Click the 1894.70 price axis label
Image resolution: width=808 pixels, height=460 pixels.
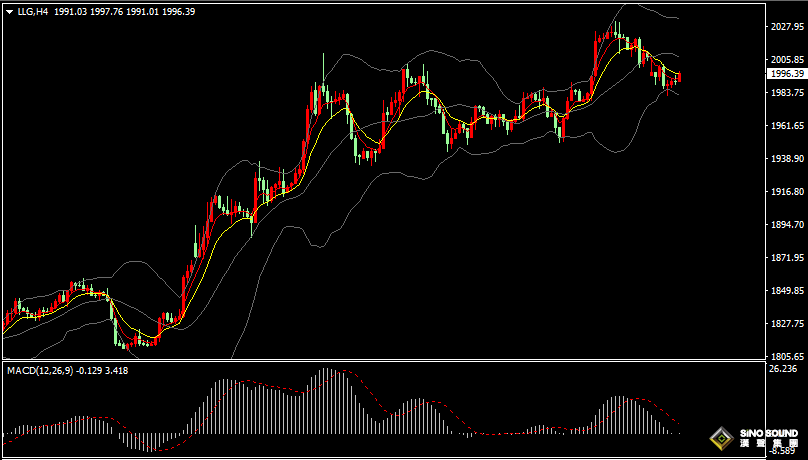click(785, 225)
